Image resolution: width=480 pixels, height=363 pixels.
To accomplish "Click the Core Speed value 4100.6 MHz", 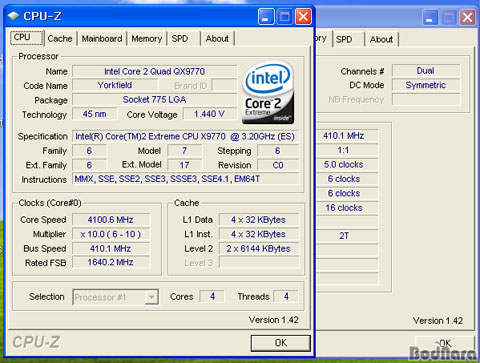I will 111,220.
